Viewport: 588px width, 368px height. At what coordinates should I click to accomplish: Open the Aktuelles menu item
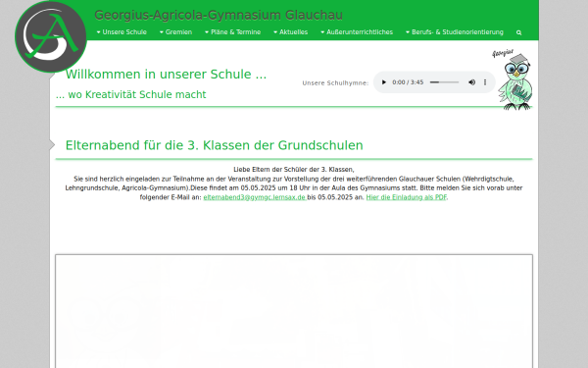290,32
